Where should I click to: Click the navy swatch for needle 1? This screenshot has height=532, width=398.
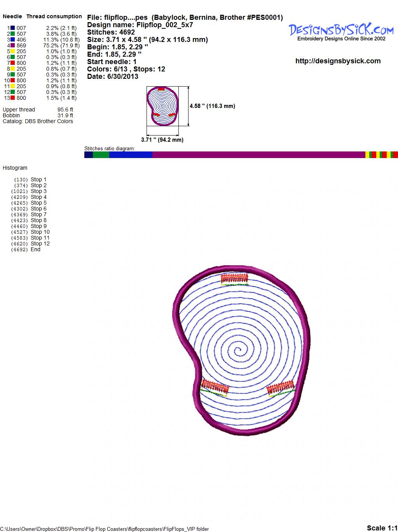pyautogui.click(x=13, y=28)
